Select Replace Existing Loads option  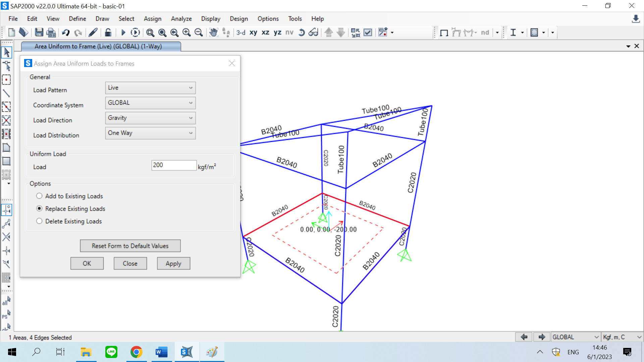(39, 208)
